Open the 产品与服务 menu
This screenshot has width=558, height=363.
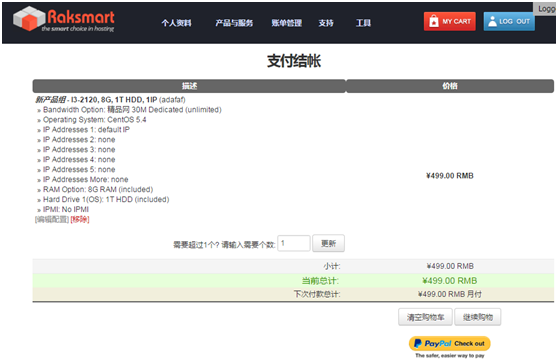234,23
